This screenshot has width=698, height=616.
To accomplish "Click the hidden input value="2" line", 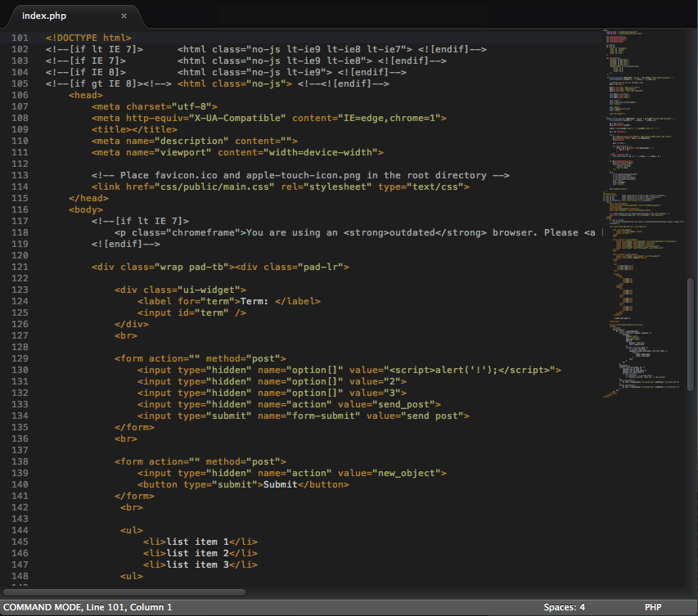I will [272, 382].
